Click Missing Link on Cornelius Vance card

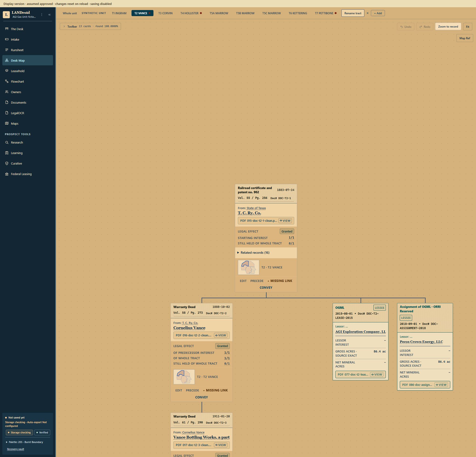tap(215, 390)
